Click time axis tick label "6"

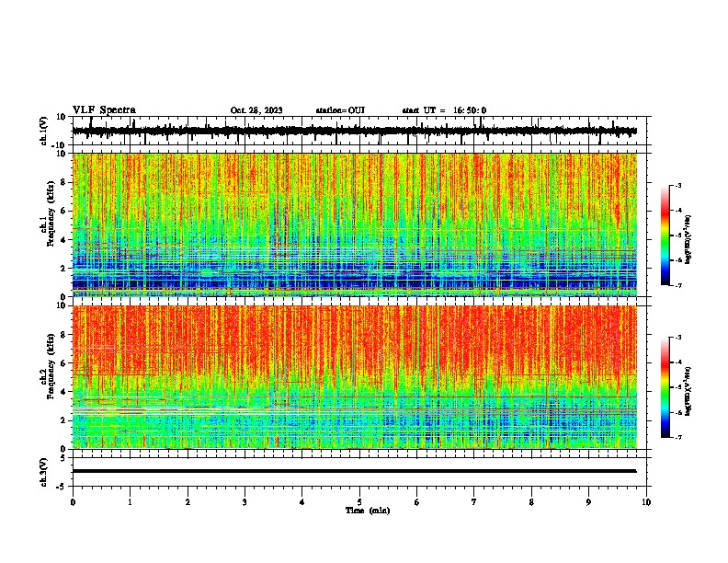pos(417,502)
